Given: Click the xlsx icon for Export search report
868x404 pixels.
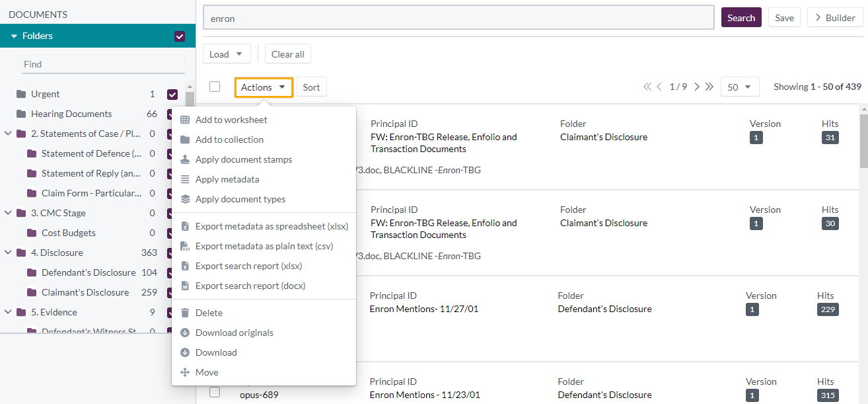Looking at the screenshot, I should pos(185,266).
